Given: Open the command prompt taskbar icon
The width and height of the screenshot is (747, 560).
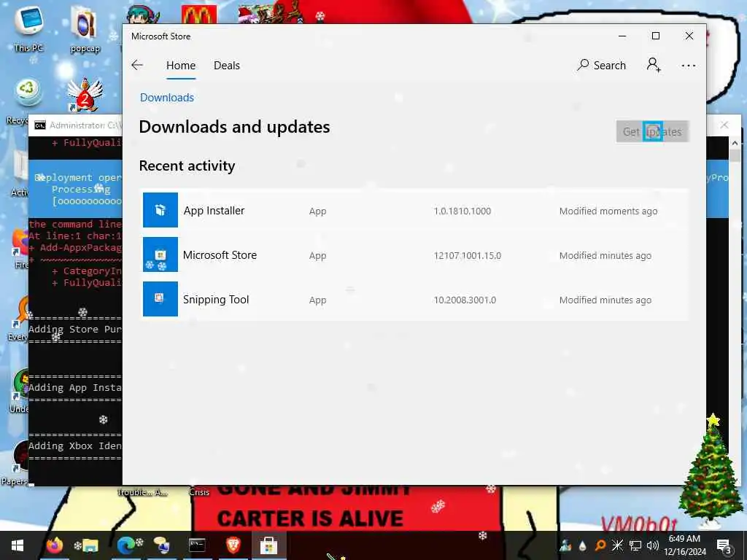Looking at the screenshot, I should (197, 545).
